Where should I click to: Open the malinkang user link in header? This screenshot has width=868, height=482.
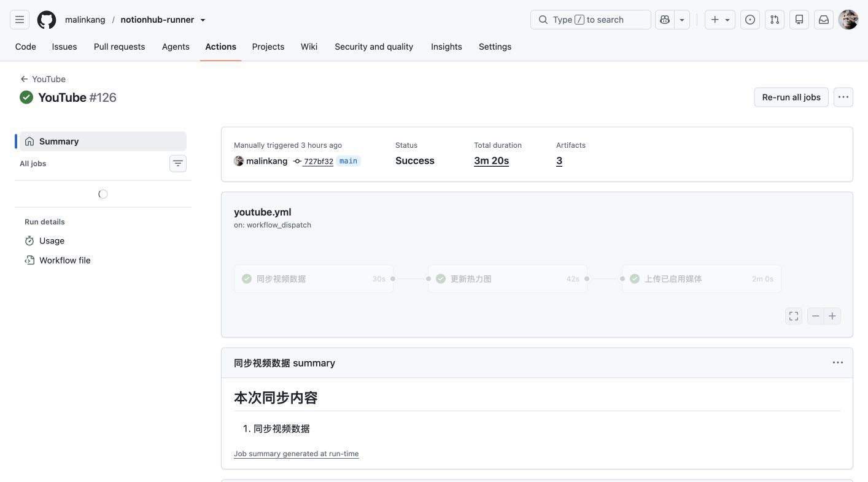[x=85, y=20]
